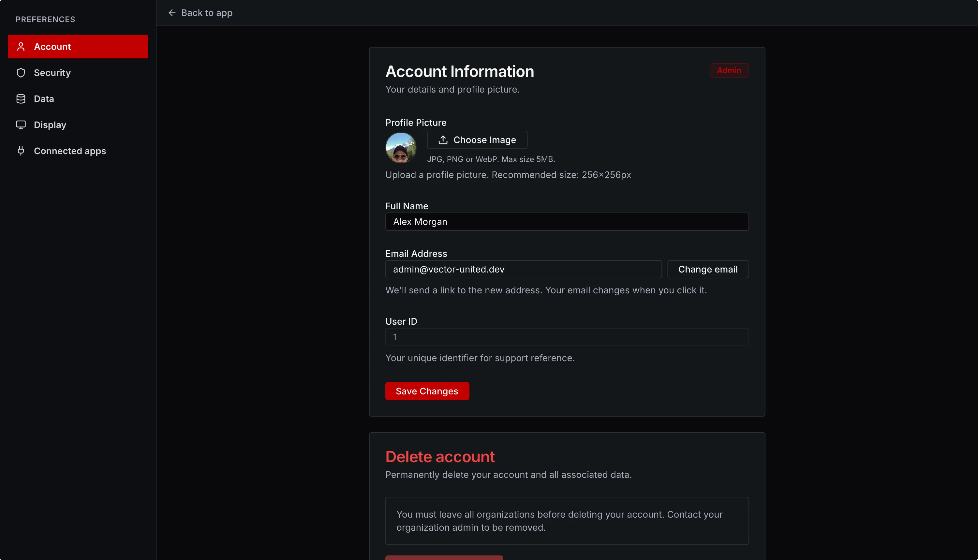Select the Account sidebar item
Screen dimensions: 978x560
click(x=78, y=47)
